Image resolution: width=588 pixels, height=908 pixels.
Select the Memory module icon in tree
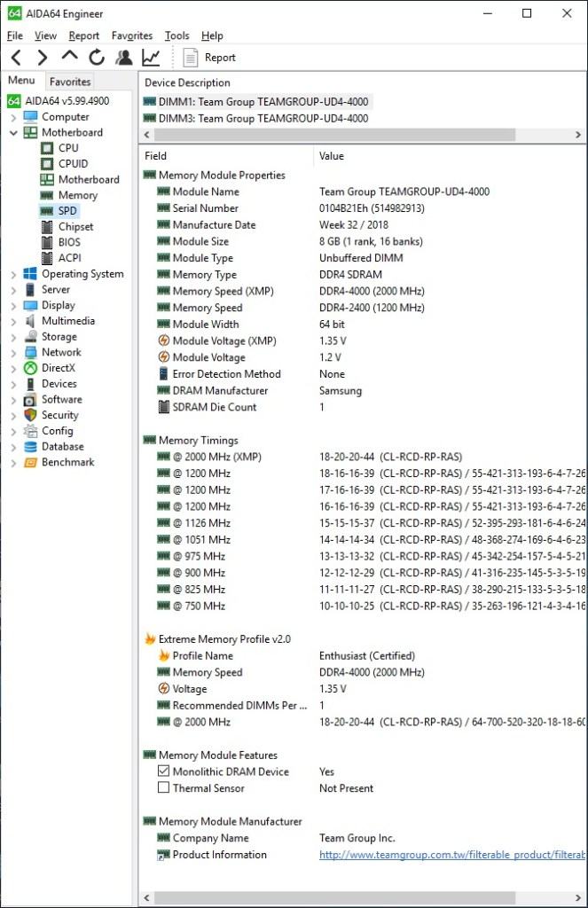point(47,195)
